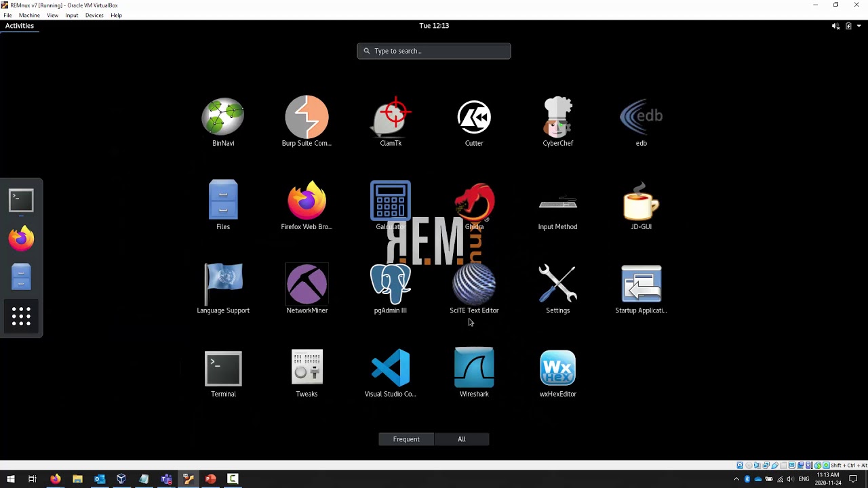Open Settings from the app grid
Screen dimensions: 868x488
[557, 289]
